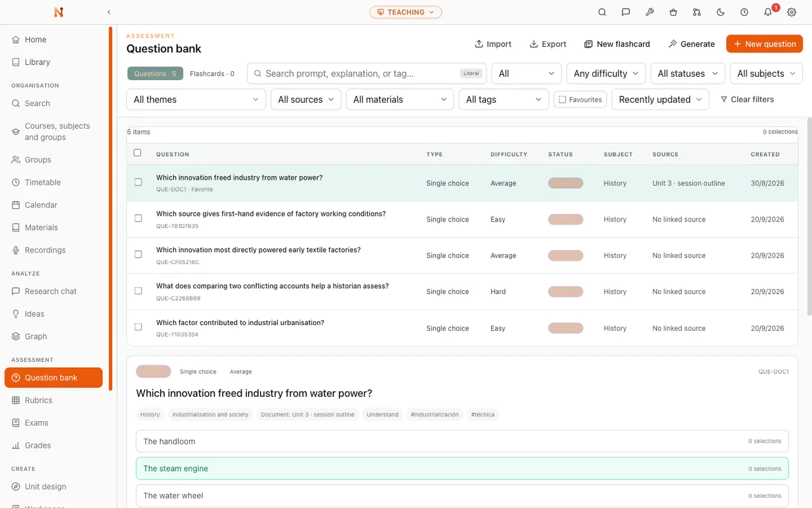The width and height of the screenshot is (812, 508).
Task: Click the Grades chart icon
Action: tap(16, 446)
